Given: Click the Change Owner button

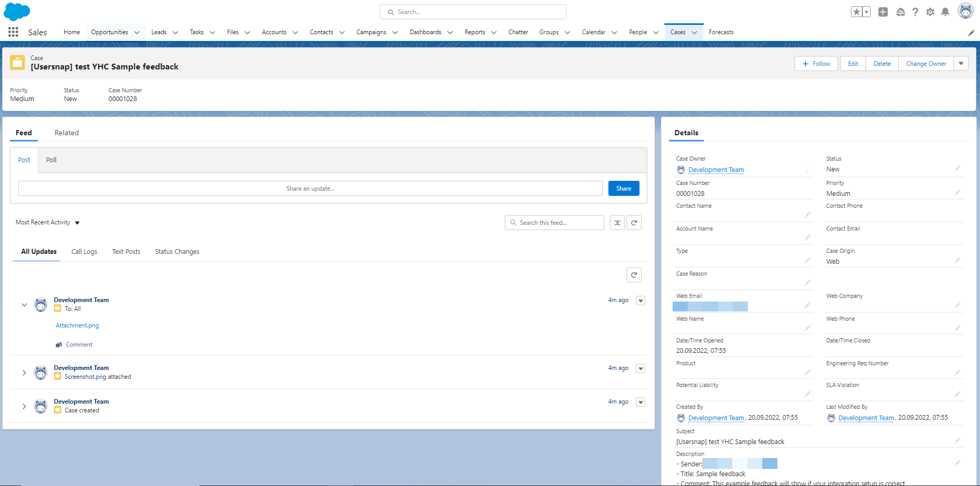Looking at the screenshot, I should pyautogui.click(x=926, y=64).
